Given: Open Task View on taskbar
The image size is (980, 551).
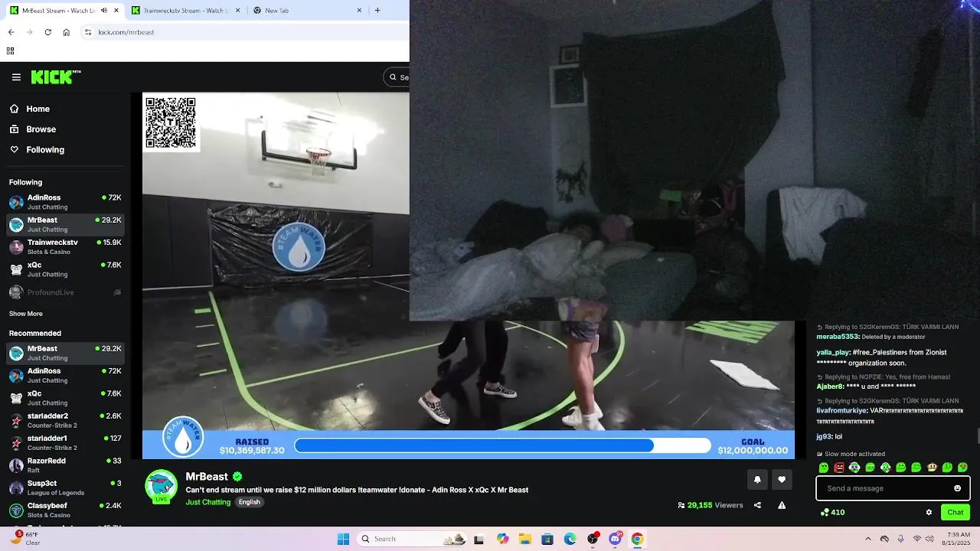Looking at the screenshot, I should (x=479, y=539).
